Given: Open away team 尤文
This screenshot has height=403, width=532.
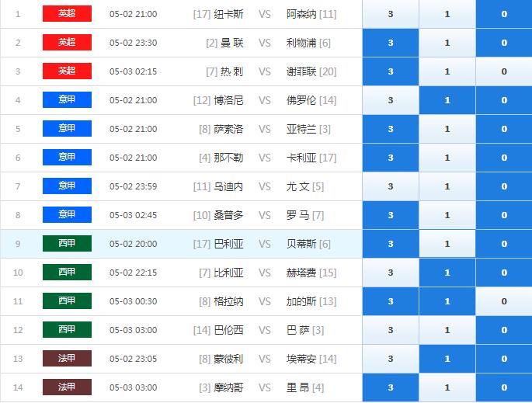Looking at the screenshot, I should pos(297,186).
